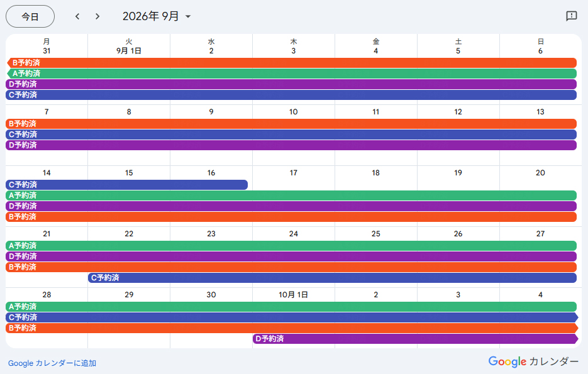
Task: Open B予約済 event in the week of 21
Action: tap(291, 267)
